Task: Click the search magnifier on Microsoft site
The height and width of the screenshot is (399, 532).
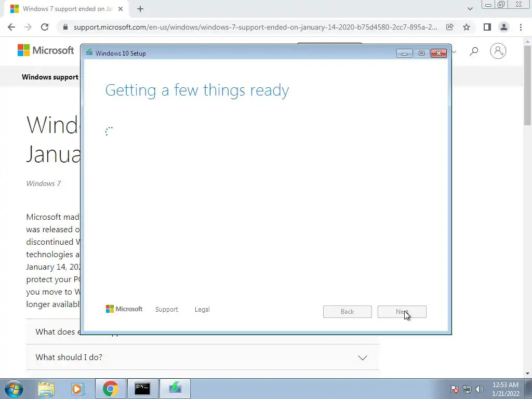Action: [474, 51]
